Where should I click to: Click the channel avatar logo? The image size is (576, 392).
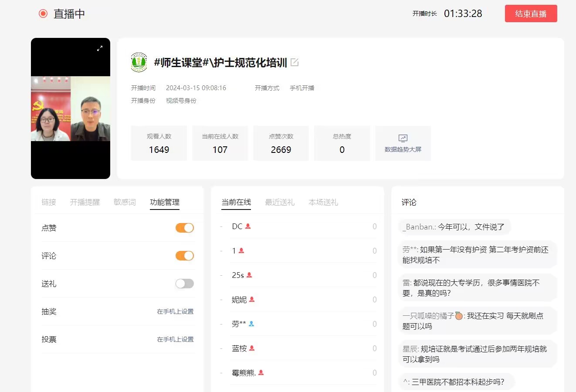[139, 62]
